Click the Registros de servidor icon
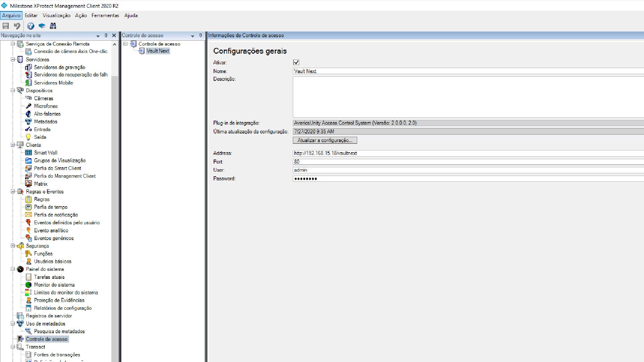The image size is (644, 362). (20, 316)
